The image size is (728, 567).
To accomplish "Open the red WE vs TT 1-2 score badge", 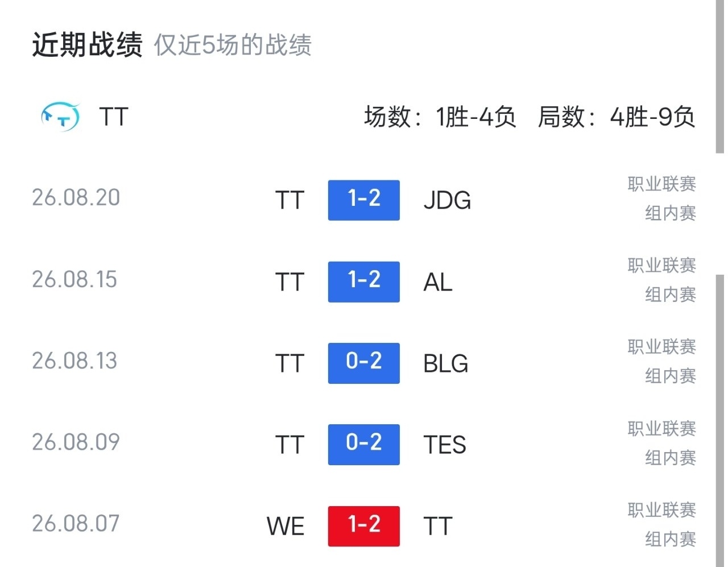I will 364,526.
